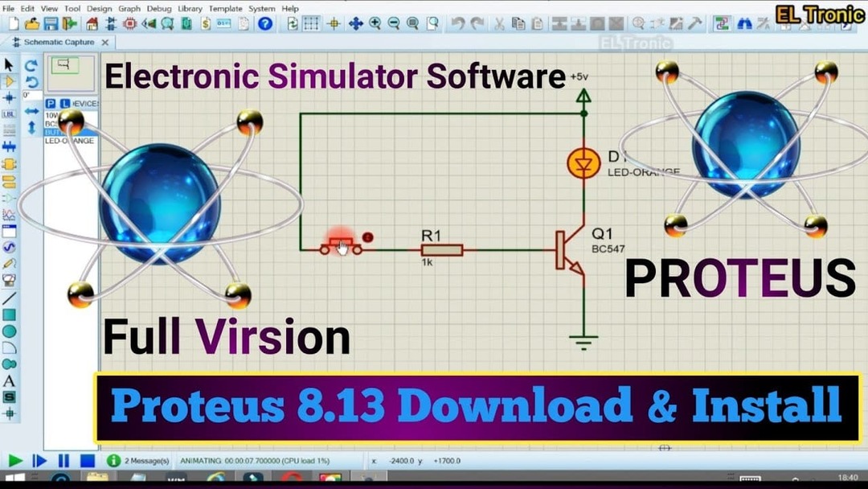Click the horizontal X-Mirror arrow icon
The width and height of the screenshot is (868, 489).
point(31,111)
